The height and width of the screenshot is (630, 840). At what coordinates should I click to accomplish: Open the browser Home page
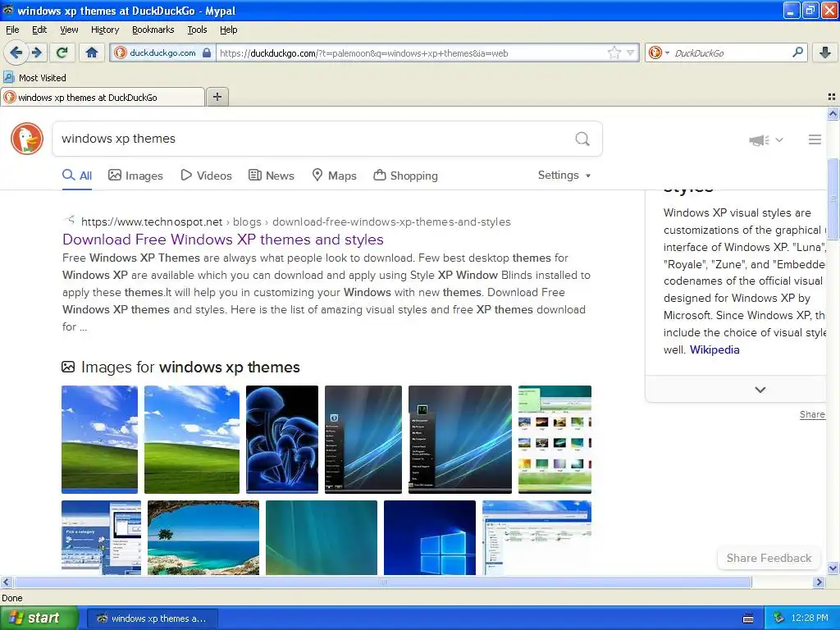(x=92, y=52)
